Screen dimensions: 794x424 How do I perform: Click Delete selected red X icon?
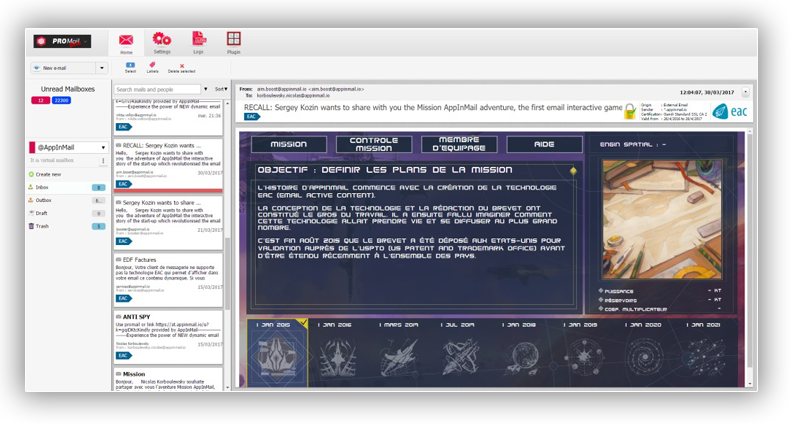[182, 66]
